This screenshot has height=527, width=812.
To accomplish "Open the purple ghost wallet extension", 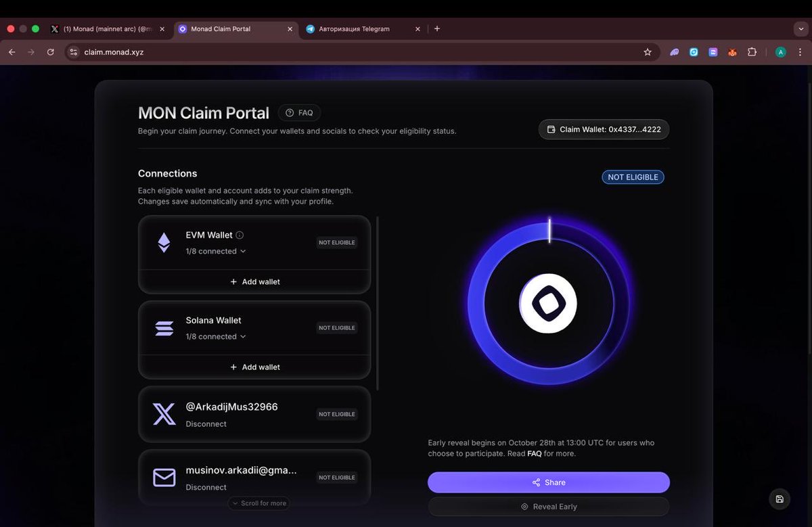I will pyautogui.click(x=675, y=52).
